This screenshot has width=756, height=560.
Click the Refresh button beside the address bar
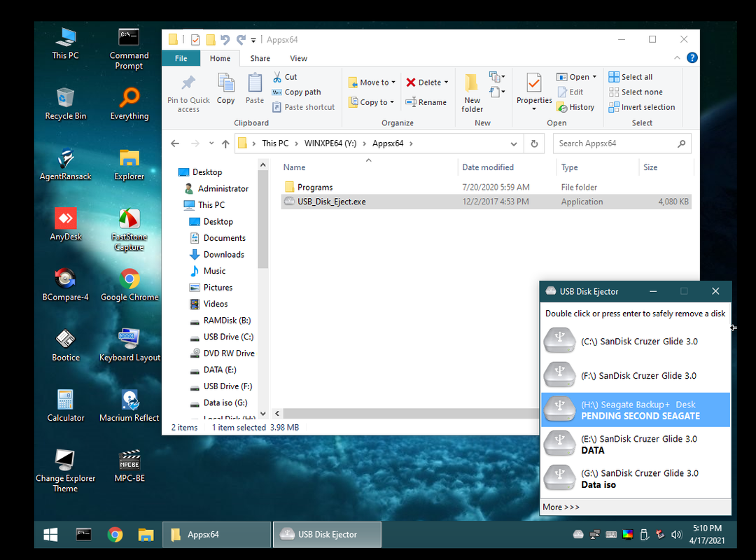[x=534, y=143]
